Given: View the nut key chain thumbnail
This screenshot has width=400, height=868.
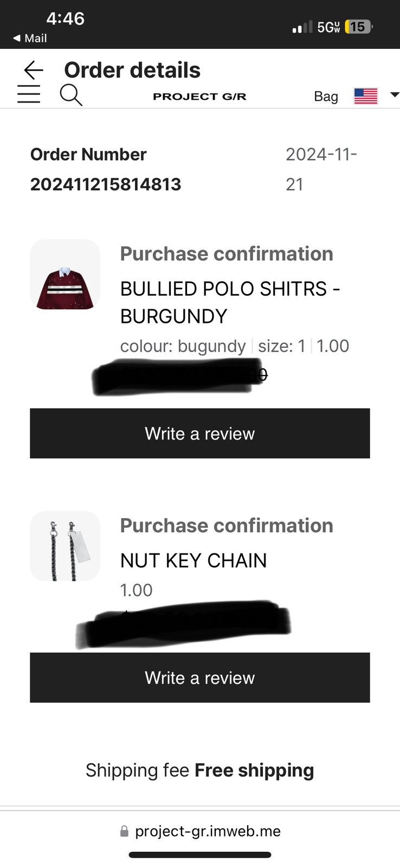Looking at the screenshot, I should (x=65, y=546).
